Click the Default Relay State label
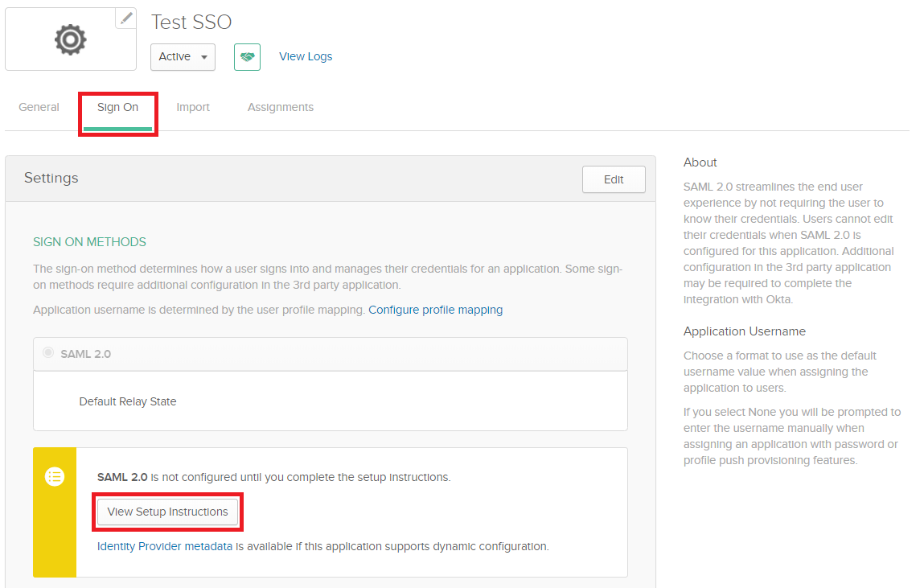 [x=128, y=402]
